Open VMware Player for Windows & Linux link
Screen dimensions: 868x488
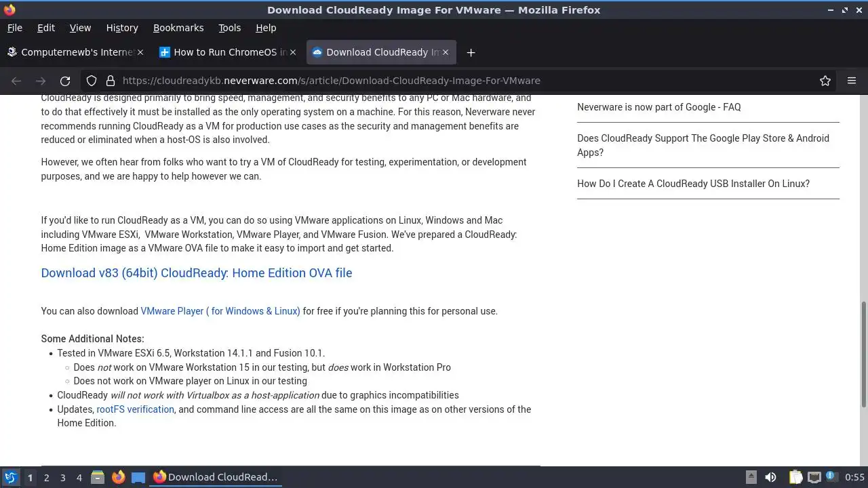(x=220, y=311)
